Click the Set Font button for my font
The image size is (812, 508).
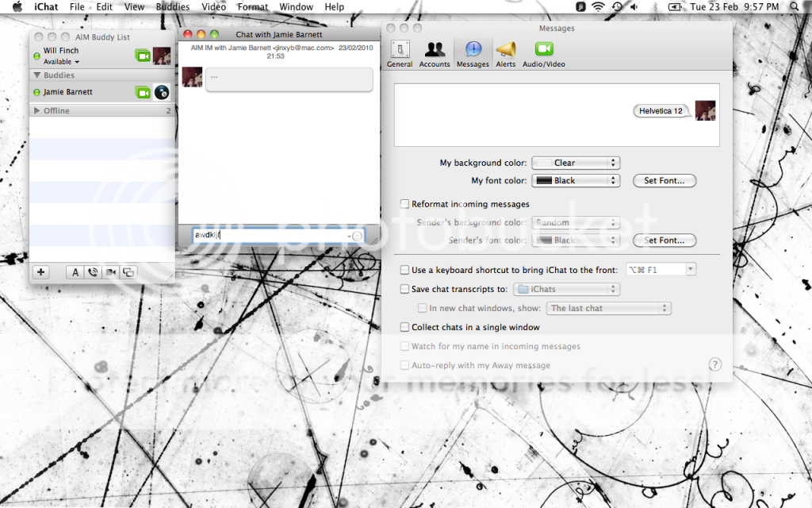[x=665, y=180]
